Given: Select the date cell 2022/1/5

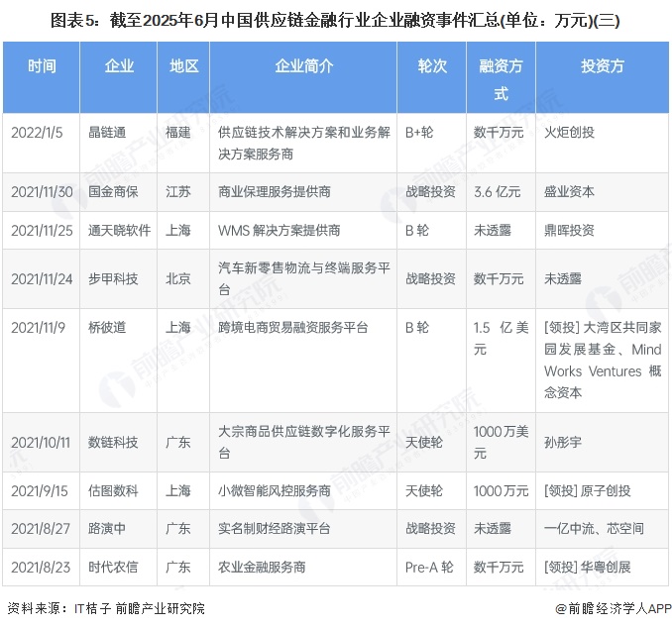Looking at the screenshot, I should 37,133.
